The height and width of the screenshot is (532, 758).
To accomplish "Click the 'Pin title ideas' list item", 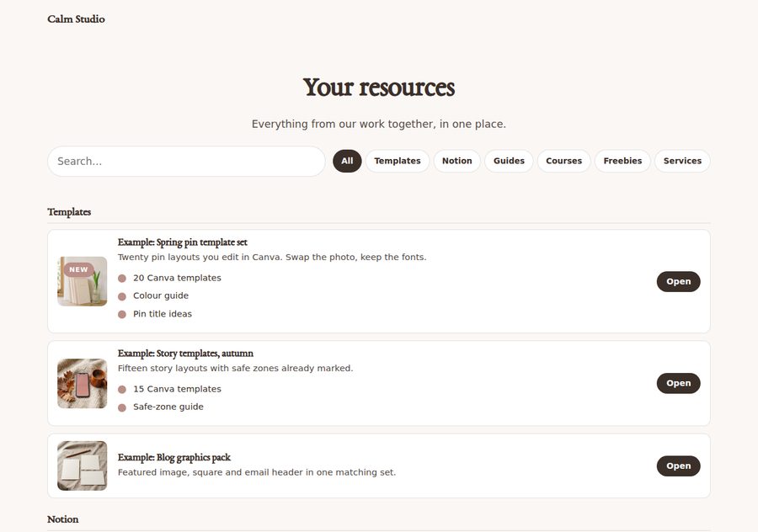I will pyautogui.click(x=155, y=314).
